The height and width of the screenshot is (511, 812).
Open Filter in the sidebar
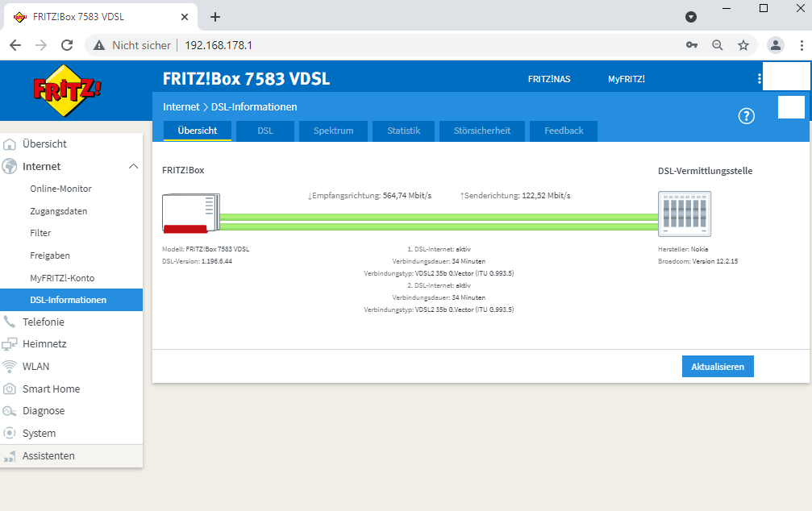coord(40,233)
